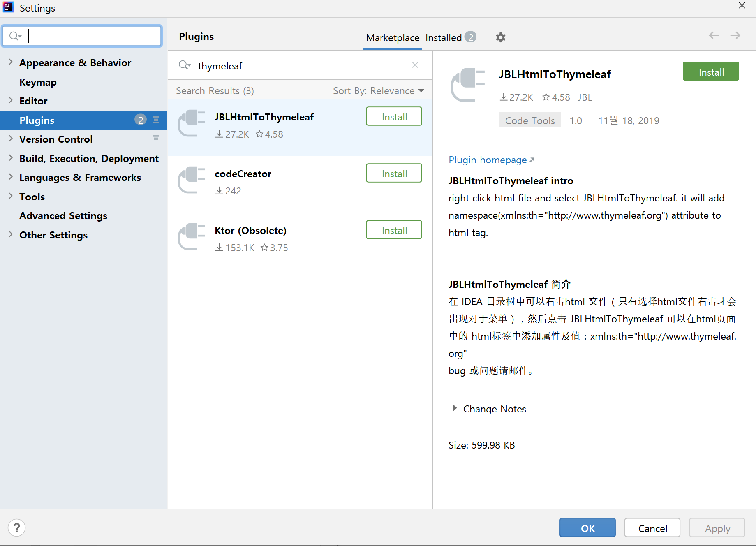756x546 pixels.
Task: Expand the Tools settings node
Action: tap(11, 196)
